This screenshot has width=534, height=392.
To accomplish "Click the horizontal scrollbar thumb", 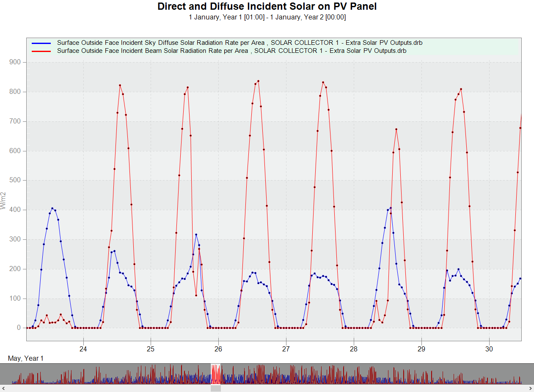I will point(216,388).
